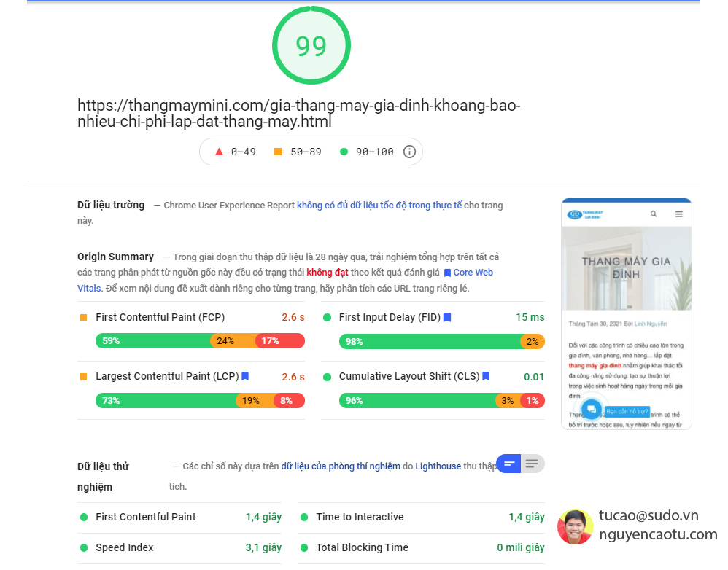Screen dimensions: 728x570
Task: Click the red 0-49 legend indicator
Action: click(x=218, y=152)
